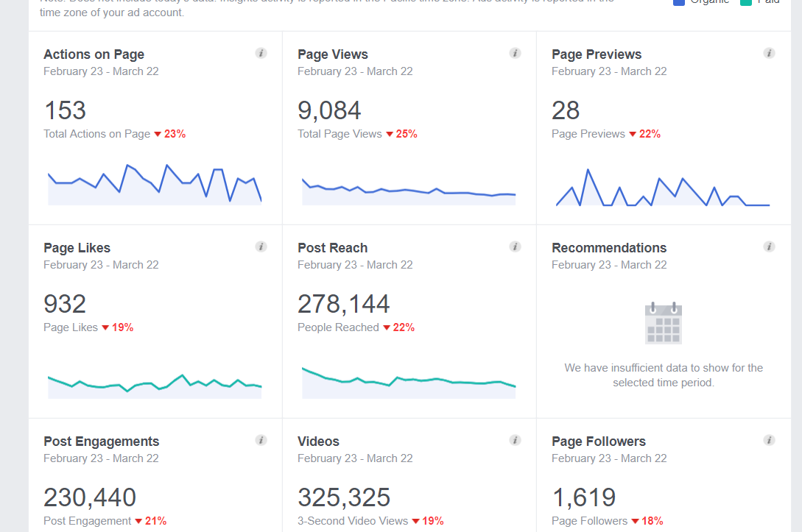The width and height of the screenshot is (802, 532).
Task: Click the 28 page previews number
Action: 566,110
